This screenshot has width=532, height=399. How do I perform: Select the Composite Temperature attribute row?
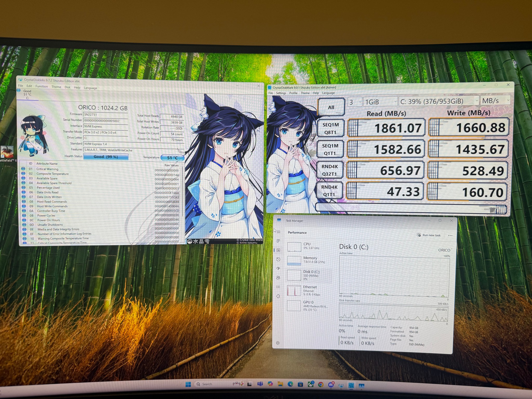101,174
